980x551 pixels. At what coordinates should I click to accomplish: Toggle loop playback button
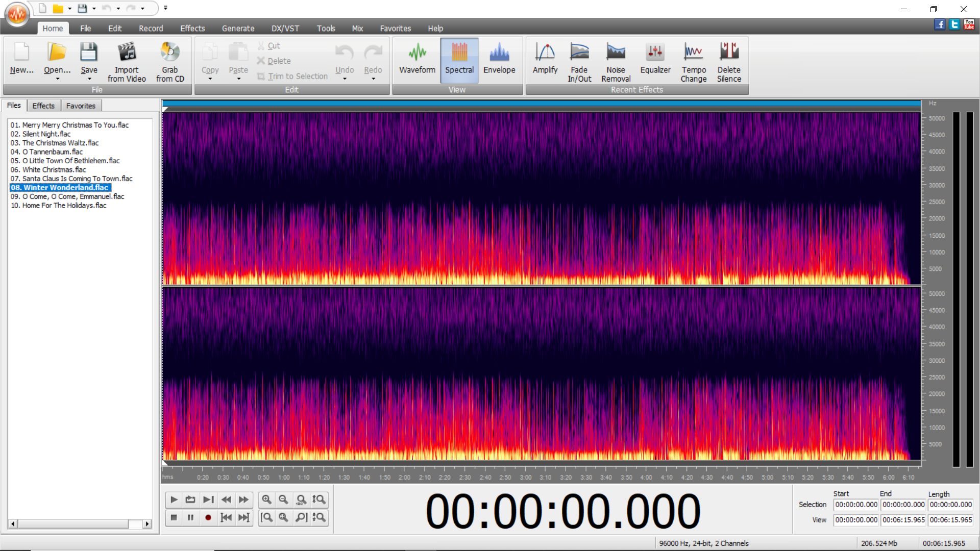[x=190, y=499]
